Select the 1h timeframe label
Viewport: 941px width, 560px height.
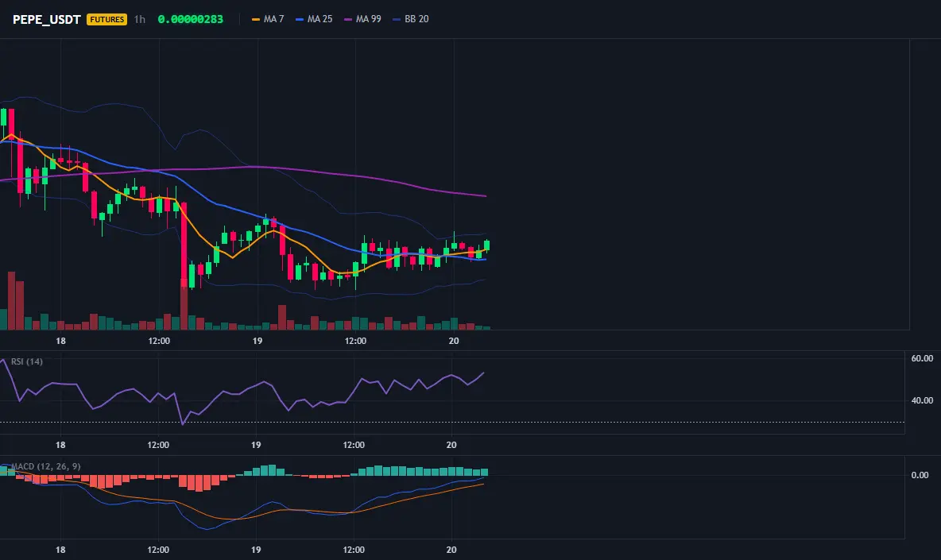click(x=140, y=19)
